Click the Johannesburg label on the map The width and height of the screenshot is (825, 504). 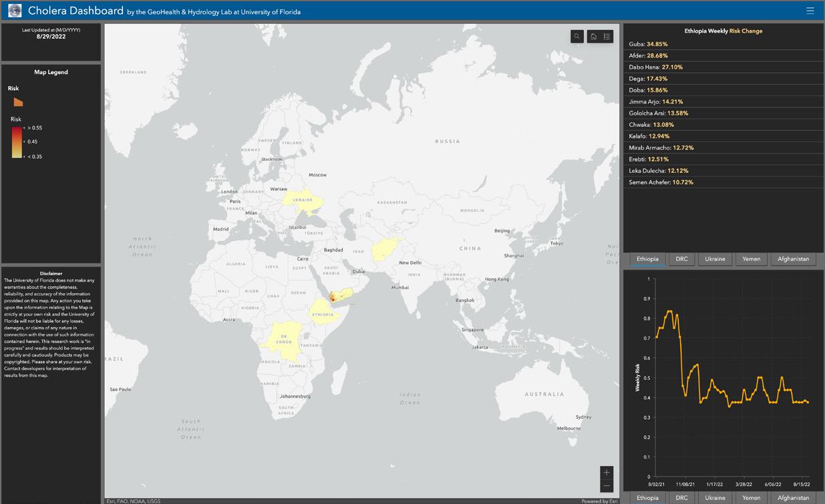pos(295,397)
